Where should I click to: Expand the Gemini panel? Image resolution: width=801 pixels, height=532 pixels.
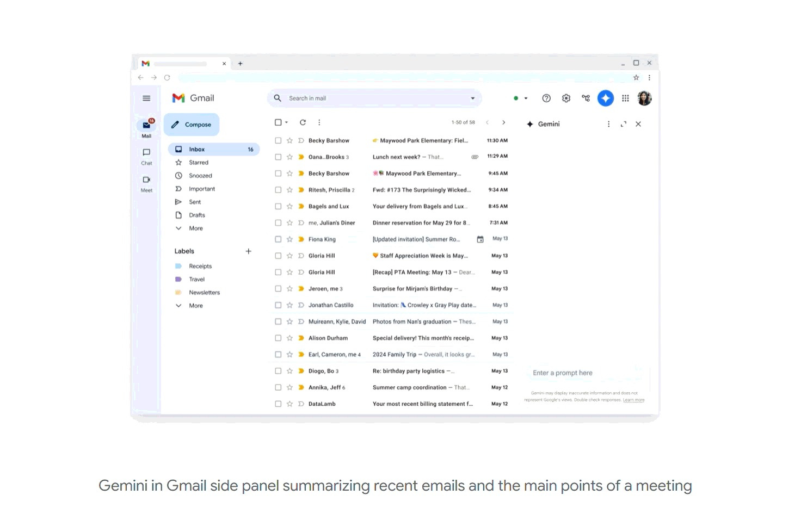624,124
